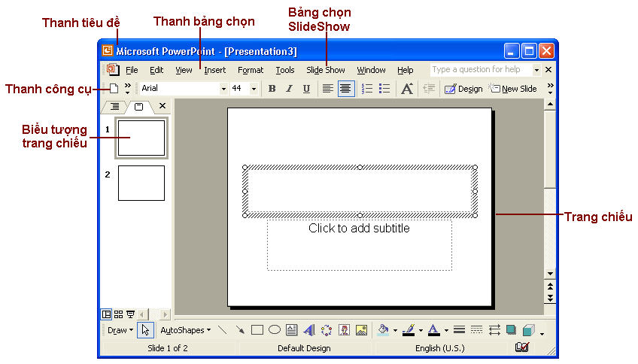This screenshot has width=638, height=364.
Task: Close the slides thumbnail pane
Action: click(x=163, y=106)
